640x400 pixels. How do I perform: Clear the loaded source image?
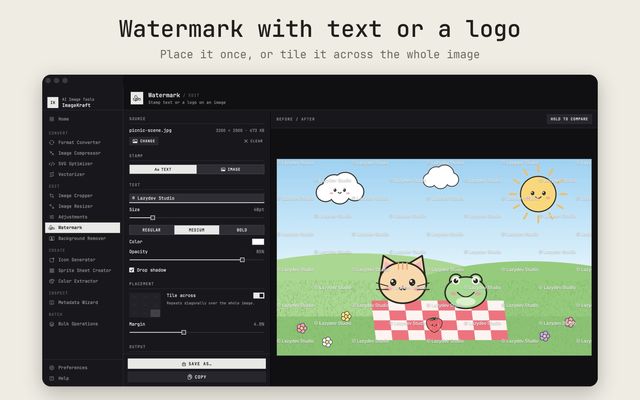tap(253, 141)
